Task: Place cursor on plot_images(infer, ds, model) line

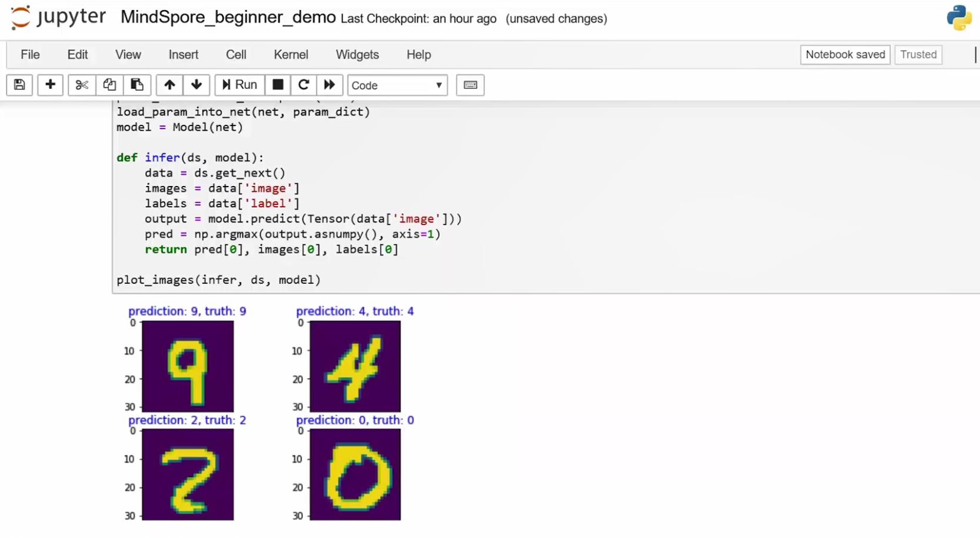Action: 218,280
